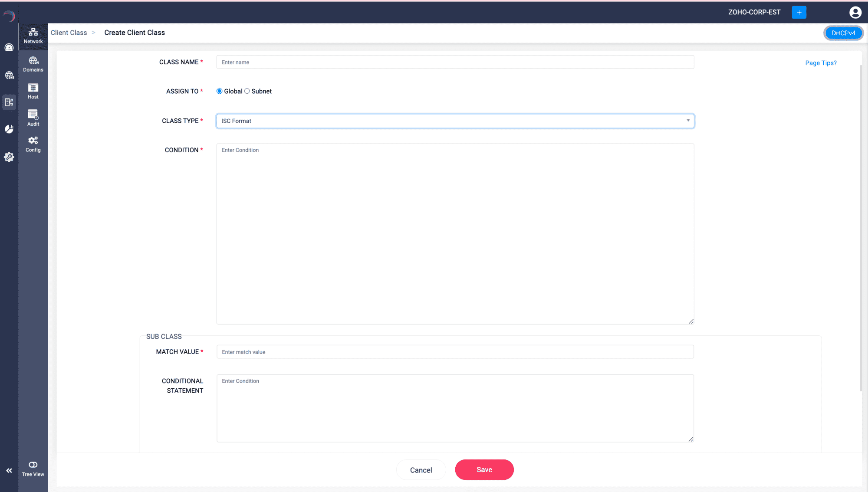
Task: Collapse the sidebar with double chevron
Action: (9, 471)
